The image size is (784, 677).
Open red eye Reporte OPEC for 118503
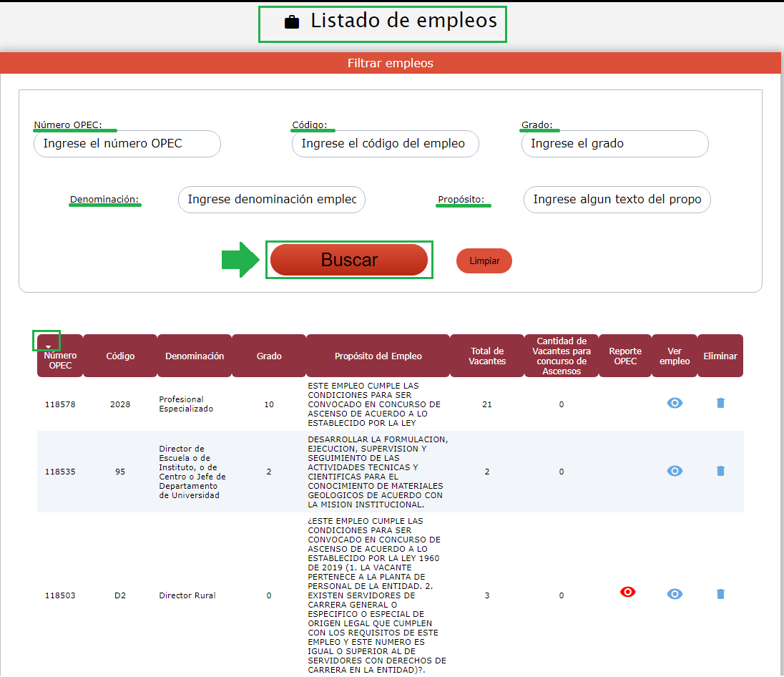[627, 592]
